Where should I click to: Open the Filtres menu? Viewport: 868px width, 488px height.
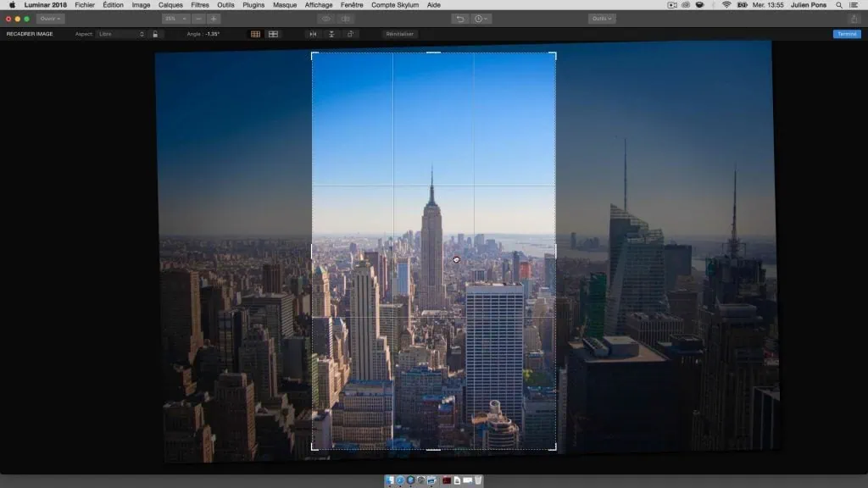(200, 5)
